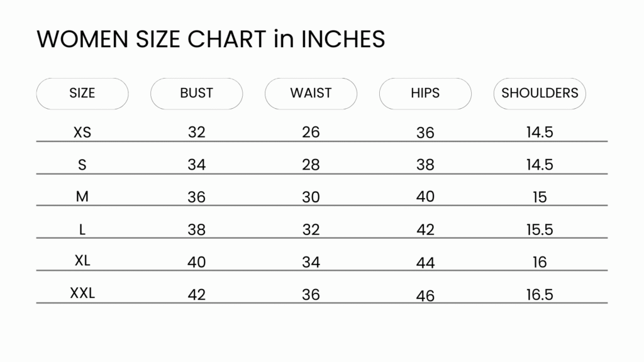Select the M size row label
644x362 pixels.
click(82, 197)
